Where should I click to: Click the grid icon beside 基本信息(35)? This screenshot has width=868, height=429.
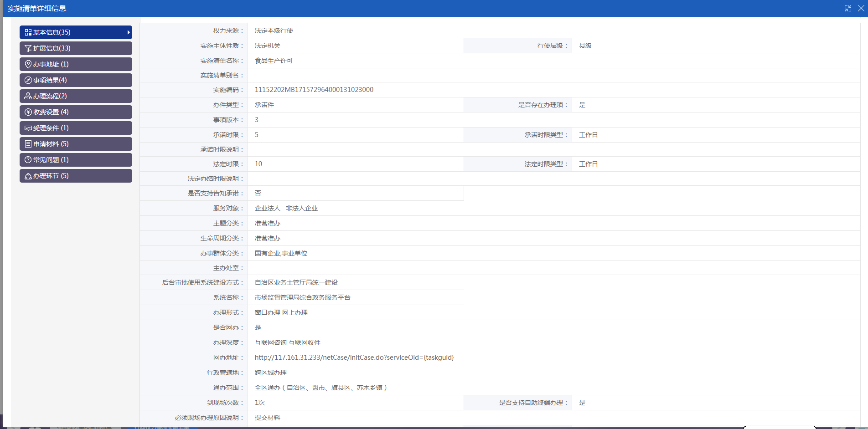[28, 32]
